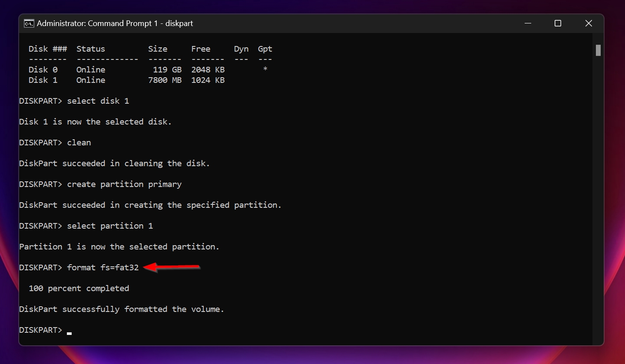Click the '119 GB' size value
Viewport: 625px width, 364px height.
pos(167,70)
